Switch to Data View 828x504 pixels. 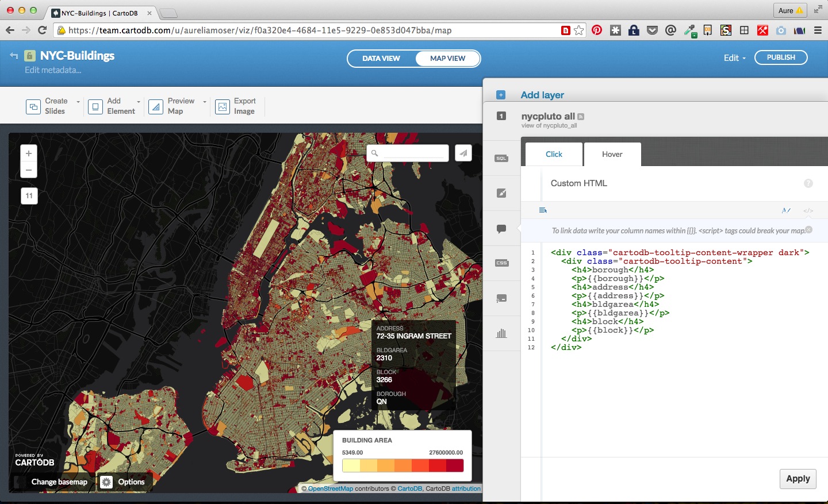click(381, 59)
